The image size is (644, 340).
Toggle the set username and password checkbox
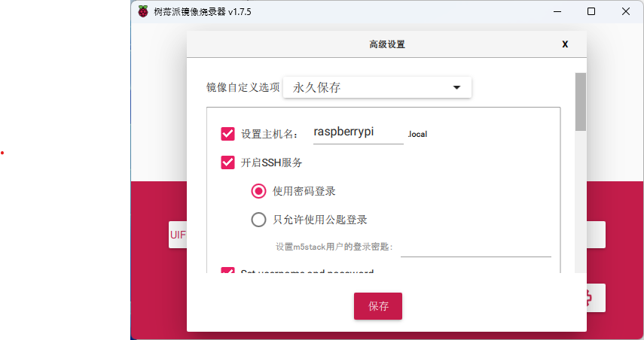[227, 270]
